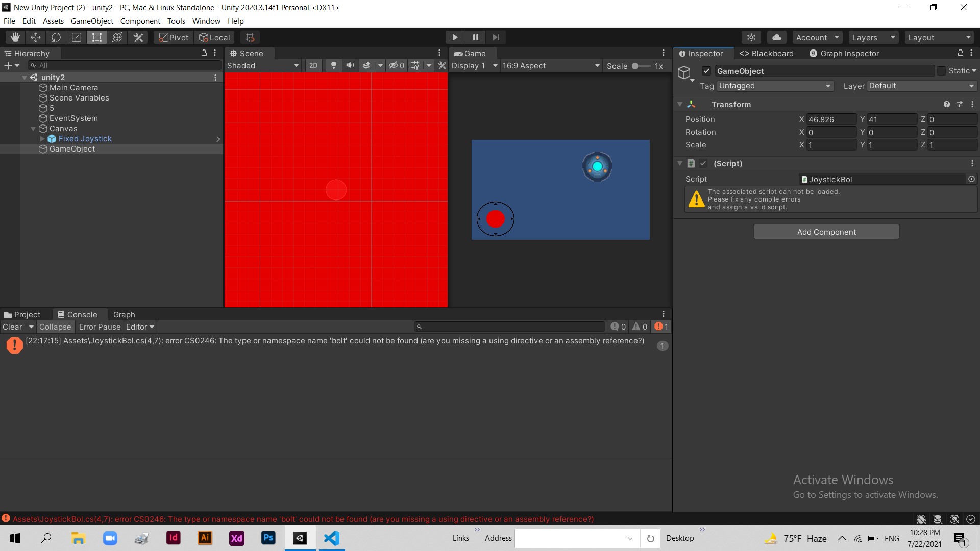This screenshot has height=551, width=980.
Task: Select Main Camera in Hierarchy
Action: tap(73, 88)
